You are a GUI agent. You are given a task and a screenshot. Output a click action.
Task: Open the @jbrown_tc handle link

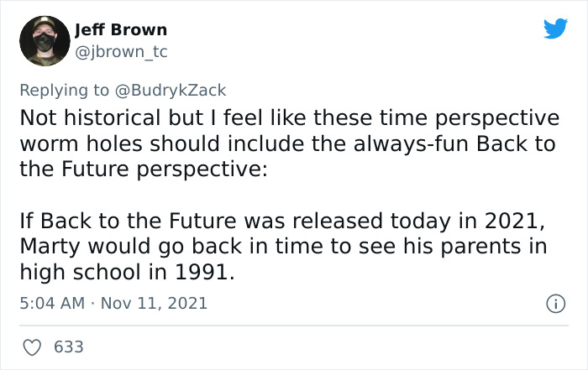(121, 52)
